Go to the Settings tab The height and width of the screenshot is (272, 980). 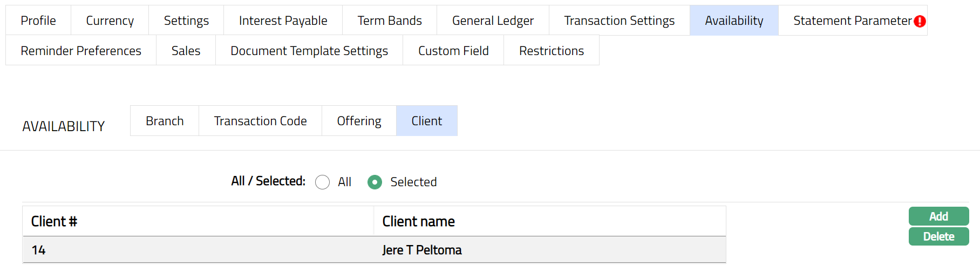186,21
